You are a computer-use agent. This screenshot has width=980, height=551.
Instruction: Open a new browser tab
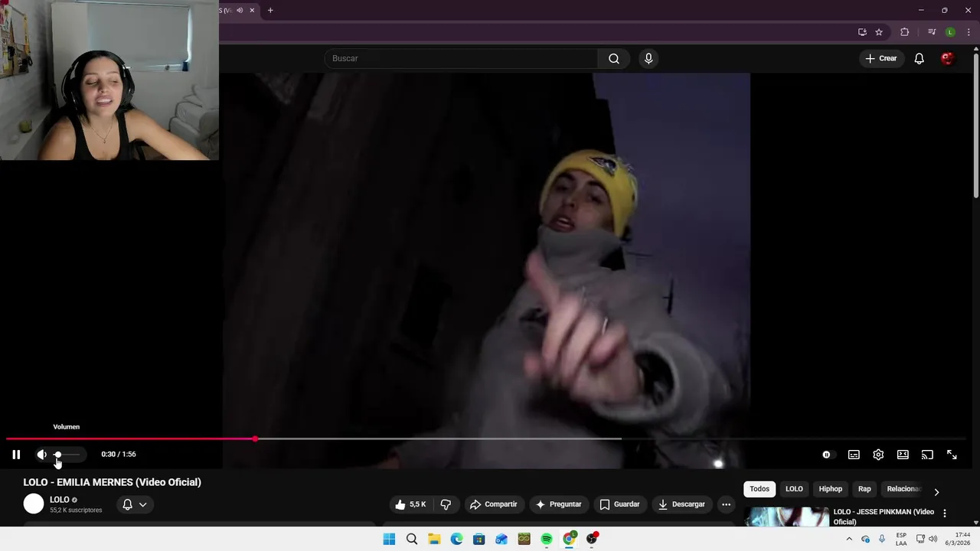(270, 10)
